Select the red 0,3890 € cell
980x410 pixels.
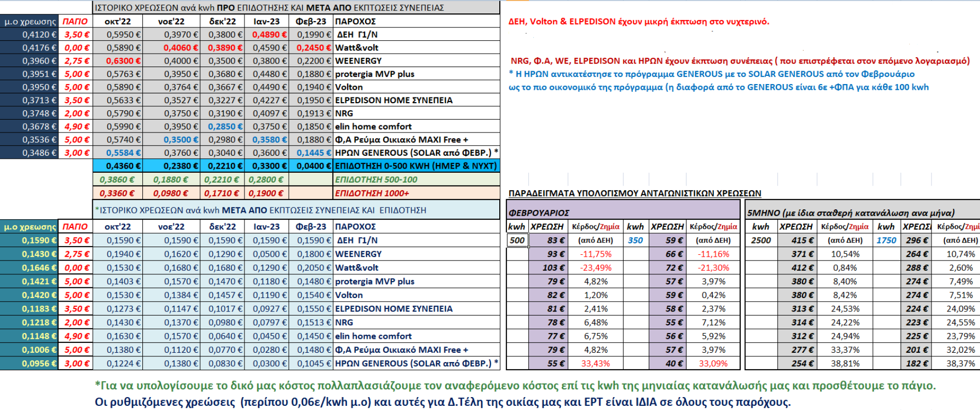point(222,47)
